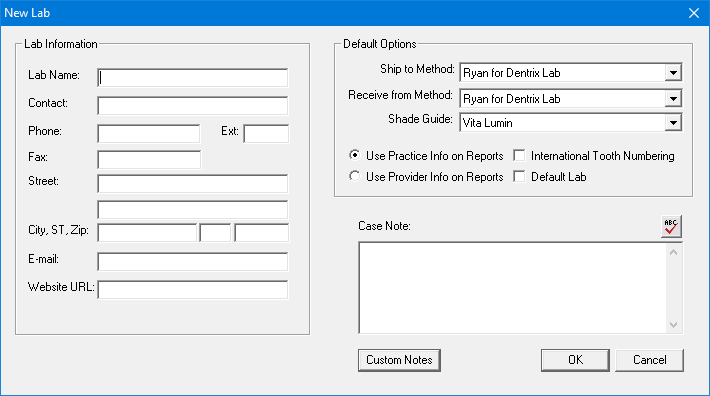This screenshot has width=710, height=396.
Task: Enable International Tooth Numbering checkbox
Action: pos(519,156)
